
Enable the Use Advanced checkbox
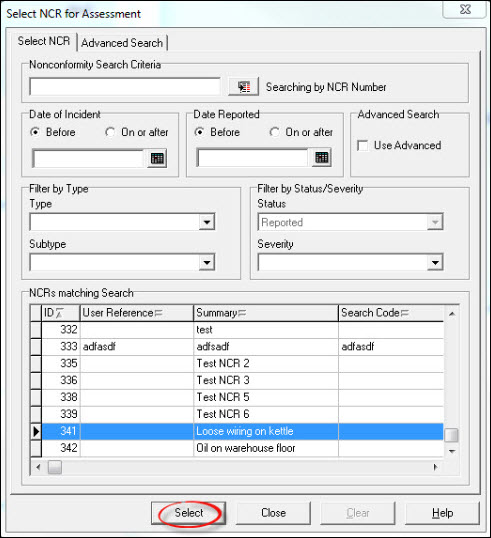363,145
